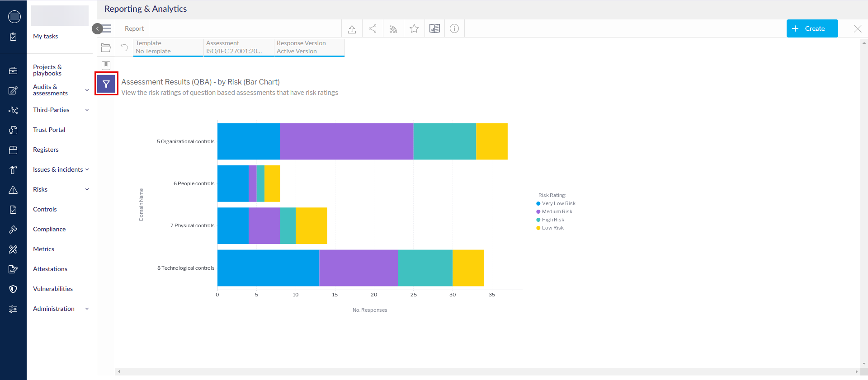Open the folder icon in side panel
Screen dimensions: 868x380
click(106, 48)
